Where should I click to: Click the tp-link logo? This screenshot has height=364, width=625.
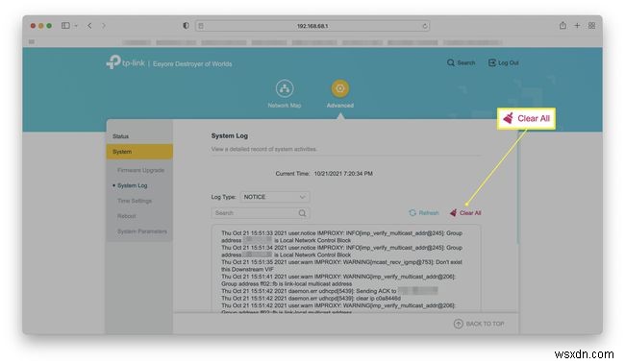[125, 62]
